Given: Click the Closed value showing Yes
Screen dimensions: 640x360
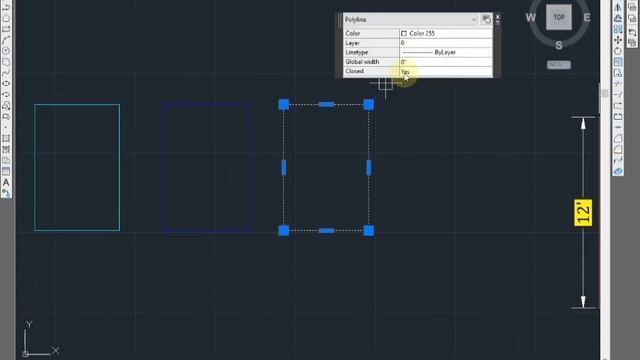Looking at the screenshot, I should (446, 71).
